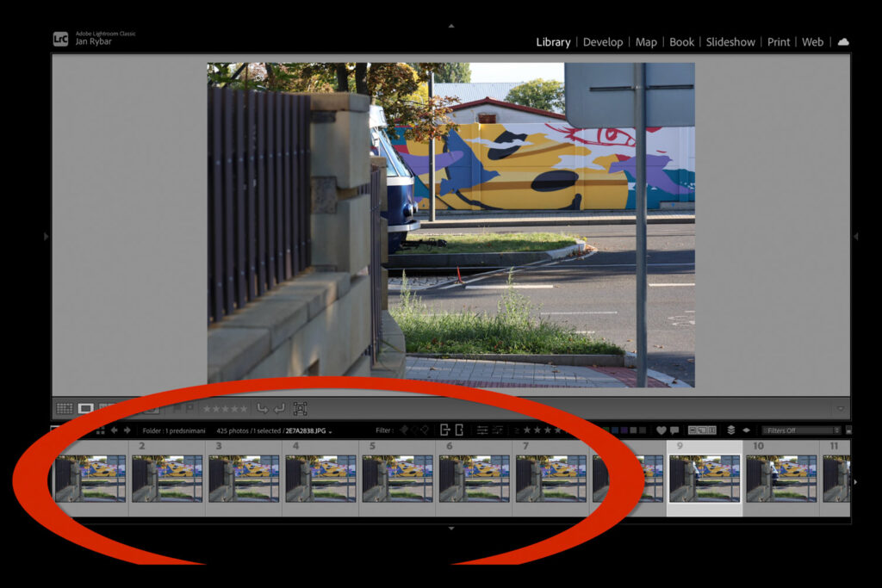Expand the right panel group

[x=856, y=237]
